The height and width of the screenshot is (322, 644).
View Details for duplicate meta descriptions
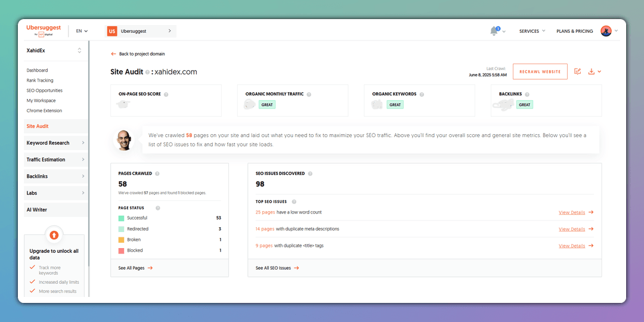pyautogui.click(x=576, y=229)
